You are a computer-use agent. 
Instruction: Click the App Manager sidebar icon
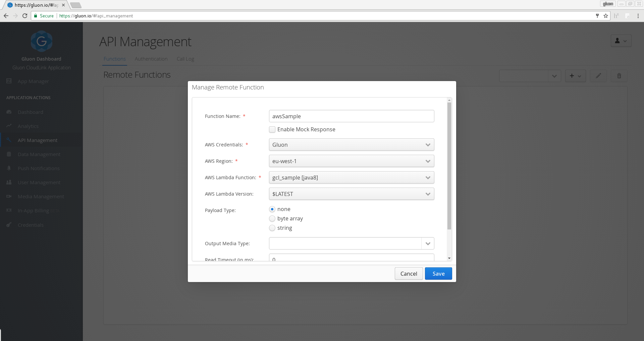9,81
